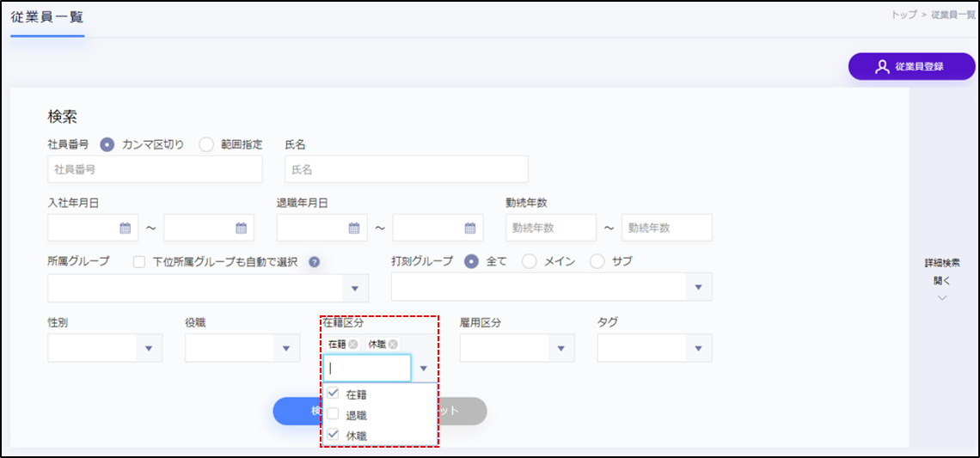Viewport: 980px width, 458px height.
Task: Click the 従業員登録 button
Action: point(911,67)
